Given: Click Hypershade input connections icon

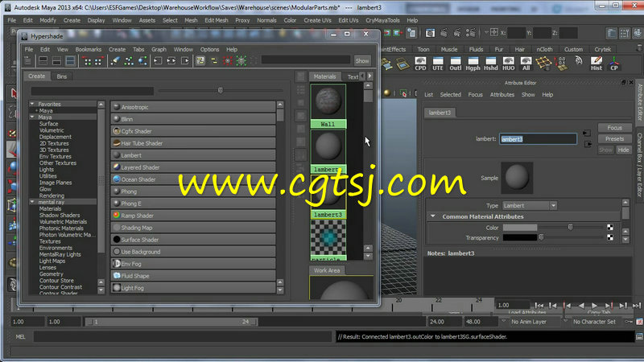Looking at the screenshot, I should (x=158, y=61).
